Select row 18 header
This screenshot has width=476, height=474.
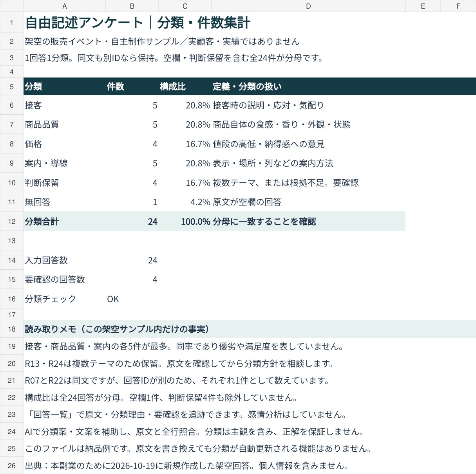pyautogui.click(x=12, y=329)
